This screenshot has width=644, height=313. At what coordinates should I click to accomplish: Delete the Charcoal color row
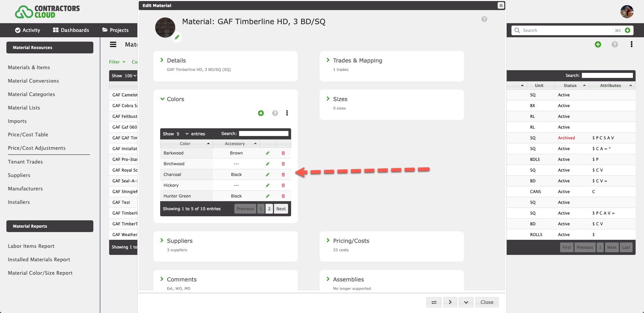coord(283,175)
